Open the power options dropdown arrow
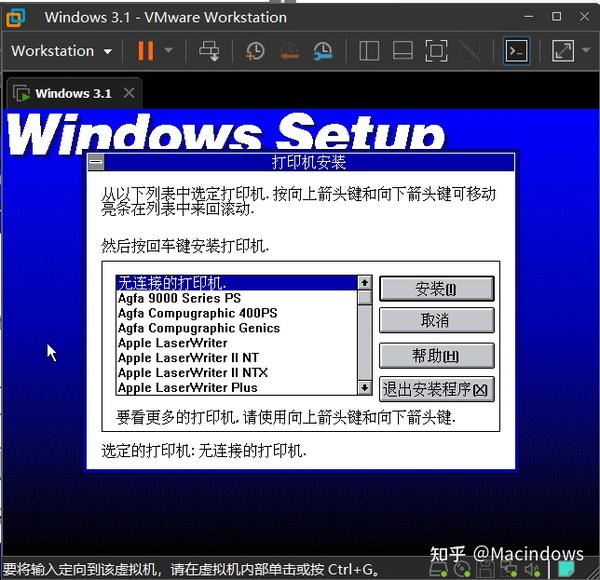Viewport: 600px width, 580px height. click(x=168, y=50)
